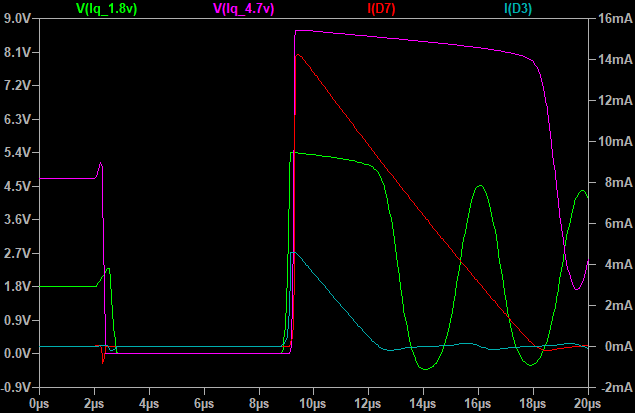Click the 0µs time axis label

39,404
